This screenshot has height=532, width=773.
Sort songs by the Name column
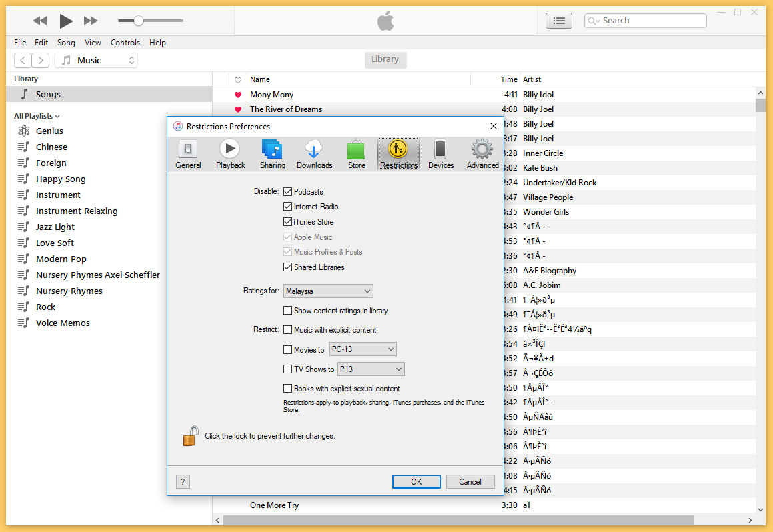[260, 79]
